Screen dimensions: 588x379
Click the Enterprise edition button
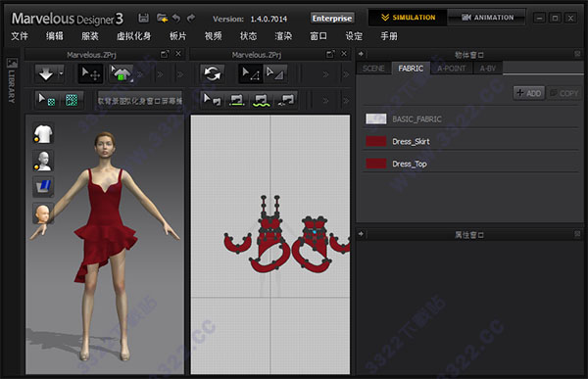pyautogui.click(x=332, y=18)
